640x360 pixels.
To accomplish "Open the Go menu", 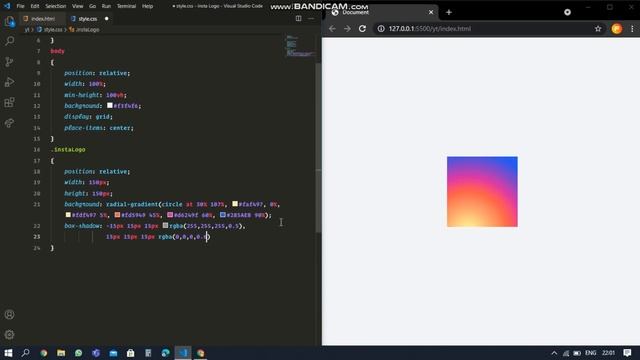I will 93,6.
